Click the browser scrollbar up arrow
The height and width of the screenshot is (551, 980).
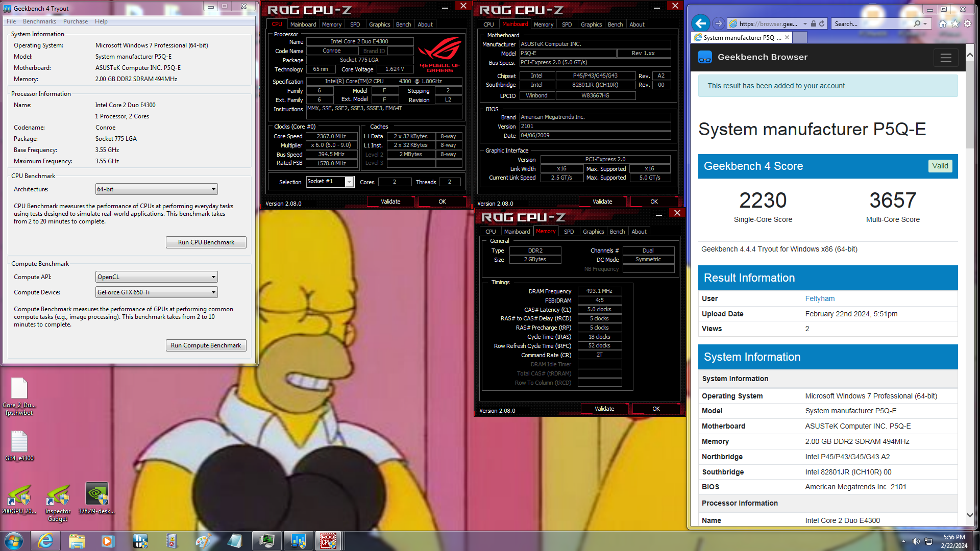[x=970, y=55]
